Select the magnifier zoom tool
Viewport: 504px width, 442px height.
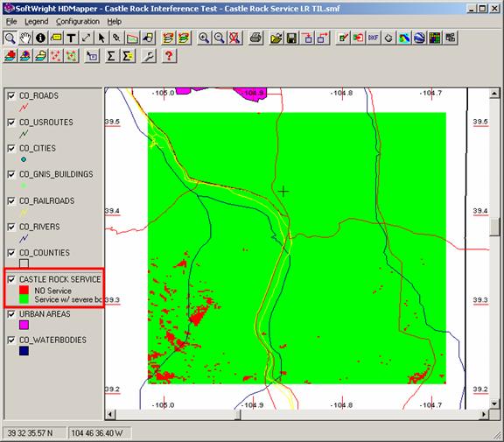10,38
